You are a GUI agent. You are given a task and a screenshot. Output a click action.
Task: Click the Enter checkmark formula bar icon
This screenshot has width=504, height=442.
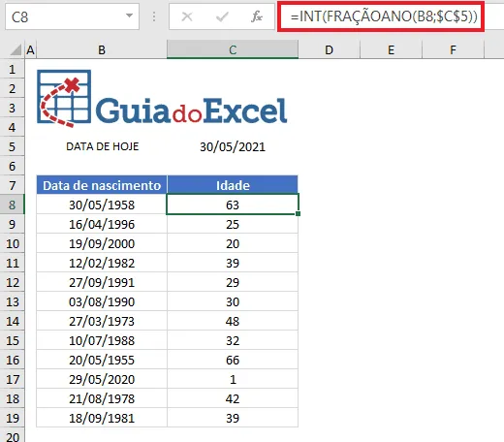point(222,16)
